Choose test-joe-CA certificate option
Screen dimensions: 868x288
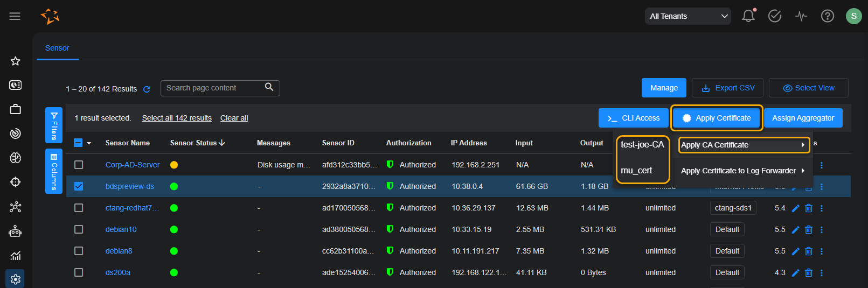pyautogui.click(x=642, y=145)
